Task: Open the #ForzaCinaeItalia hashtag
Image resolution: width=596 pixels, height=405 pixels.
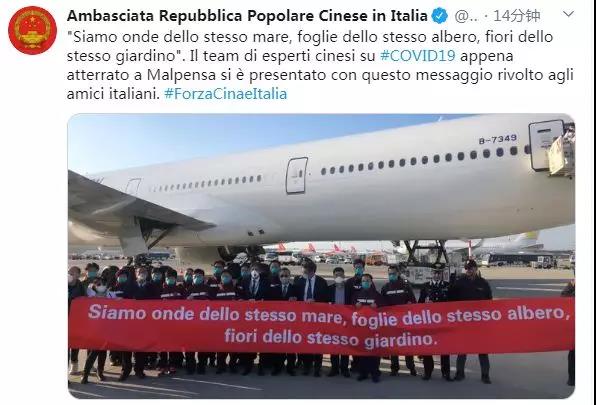Action: pos(225,94)
